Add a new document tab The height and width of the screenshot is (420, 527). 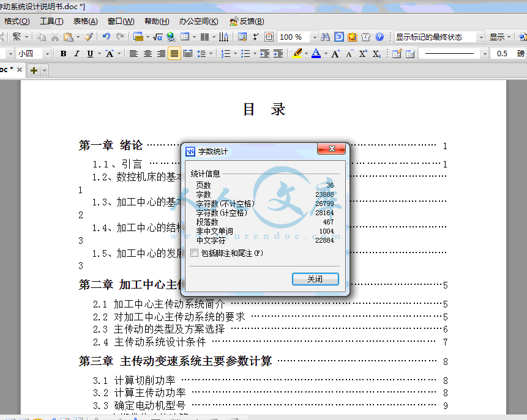(x=34, y=70)
